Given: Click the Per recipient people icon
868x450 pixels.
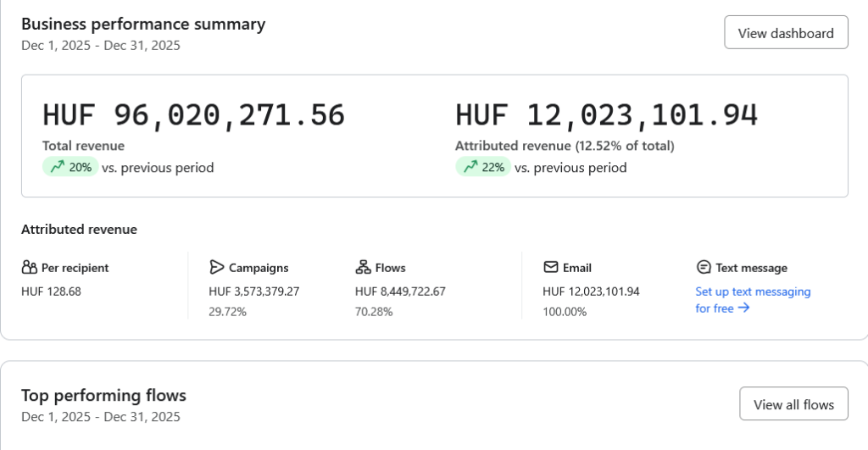Looking at the screenshot, I should point(29,268).
